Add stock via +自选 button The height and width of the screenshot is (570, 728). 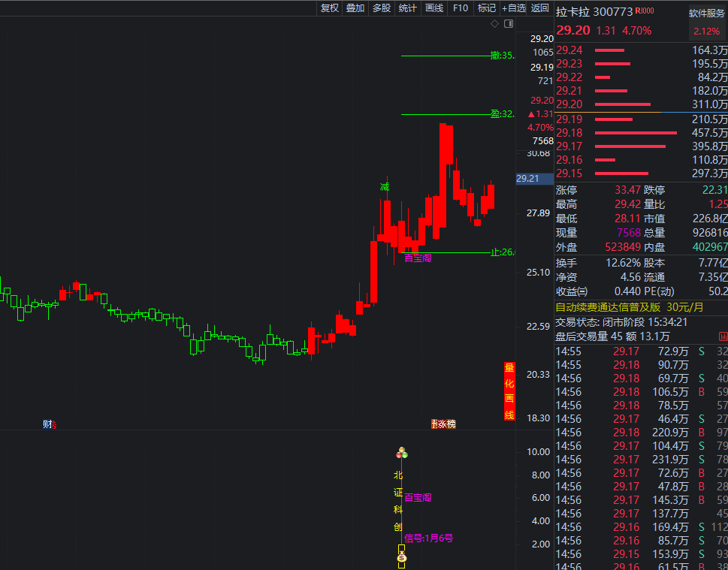click(x=512, y=8)
